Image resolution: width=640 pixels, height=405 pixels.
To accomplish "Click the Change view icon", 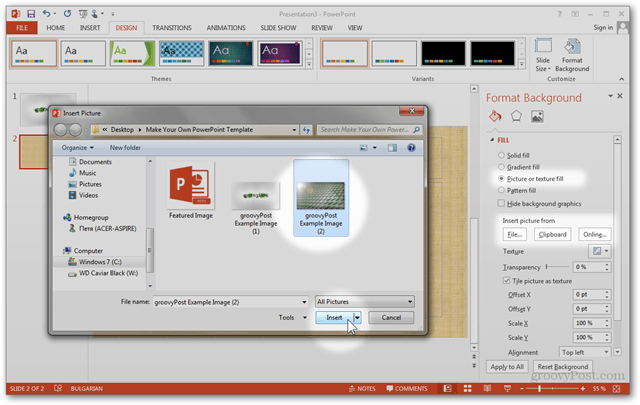I will pos(363,148).
